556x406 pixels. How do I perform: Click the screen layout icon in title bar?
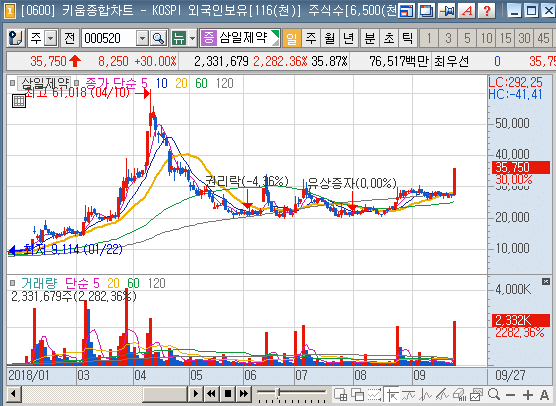tap(406, 11)
